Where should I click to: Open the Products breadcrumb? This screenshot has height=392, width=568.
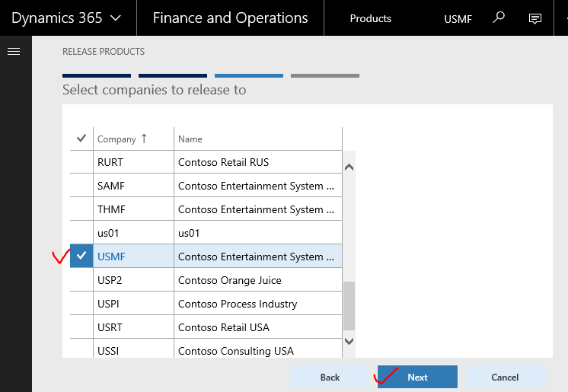click(370, 18)
